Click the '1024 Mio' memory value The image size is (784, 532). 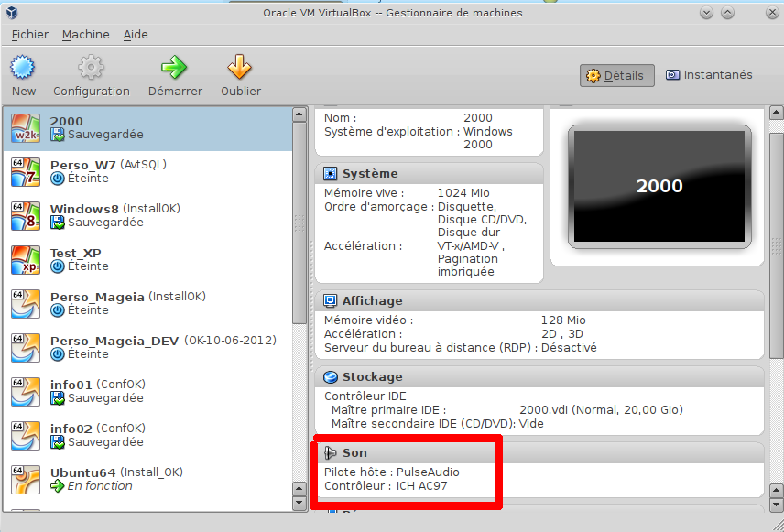tap(463, 193)
